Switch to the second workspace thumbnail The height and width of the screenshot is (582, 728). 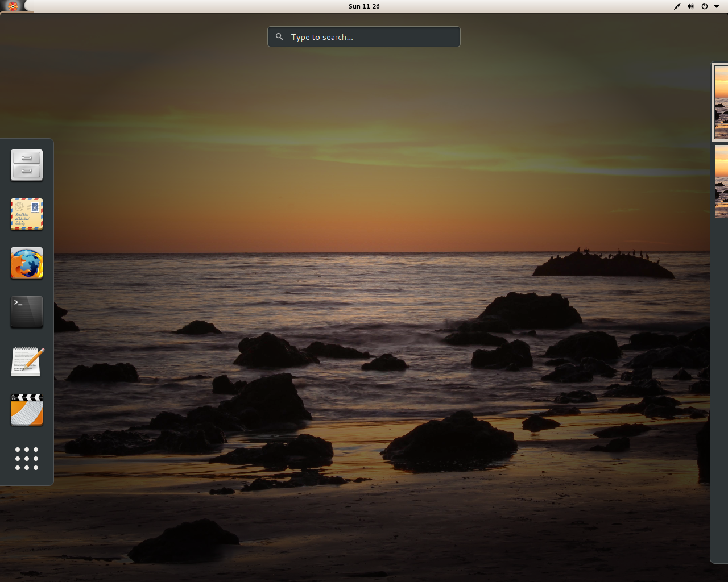click(721, 181)
